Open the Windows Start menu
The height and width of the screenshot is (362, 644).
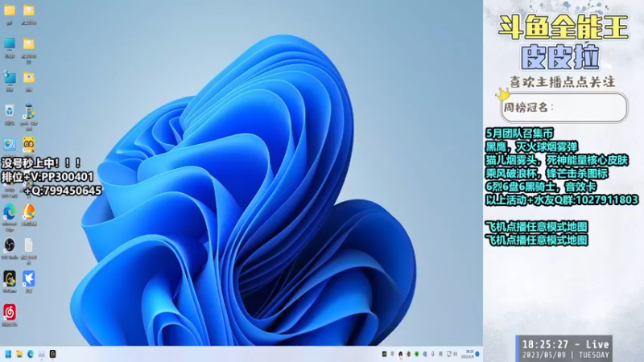coord(8,354)
